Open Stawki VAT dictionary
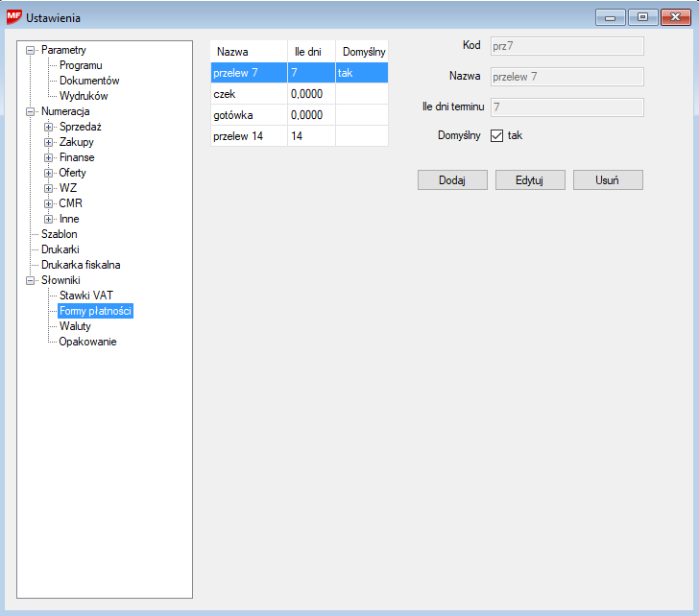The height and width of the screenshot is (616, 699). click(85, 296)
